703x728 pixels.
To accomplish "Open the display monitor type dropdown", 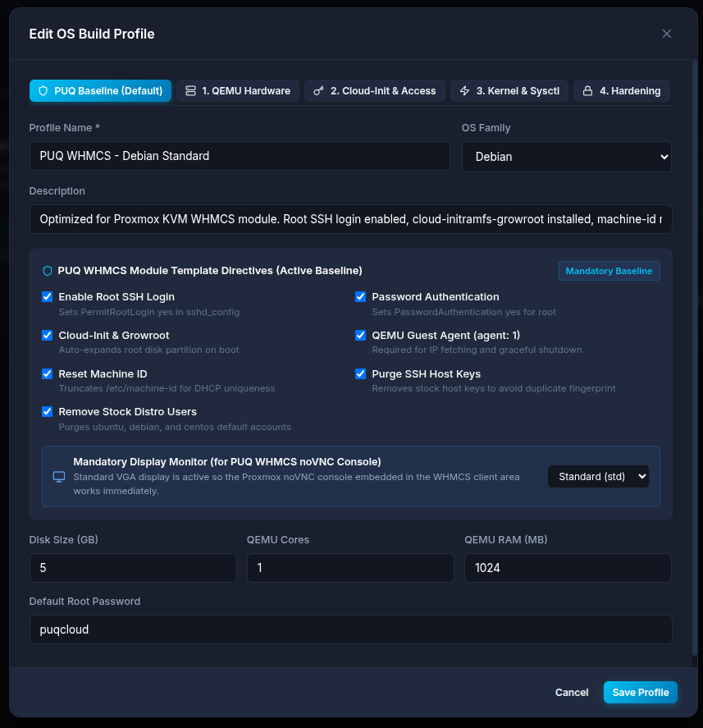I will 598,477.
